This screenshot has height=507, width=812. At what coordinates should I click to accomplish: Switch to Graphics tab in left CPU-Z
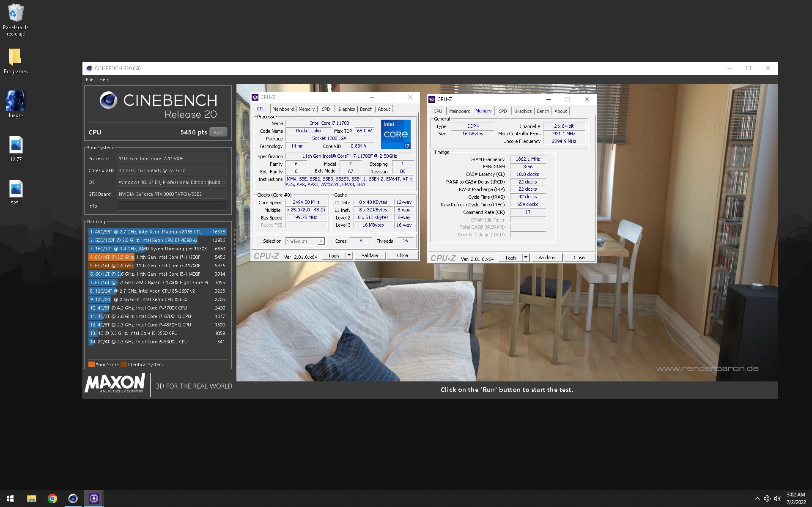click(346, 109)
